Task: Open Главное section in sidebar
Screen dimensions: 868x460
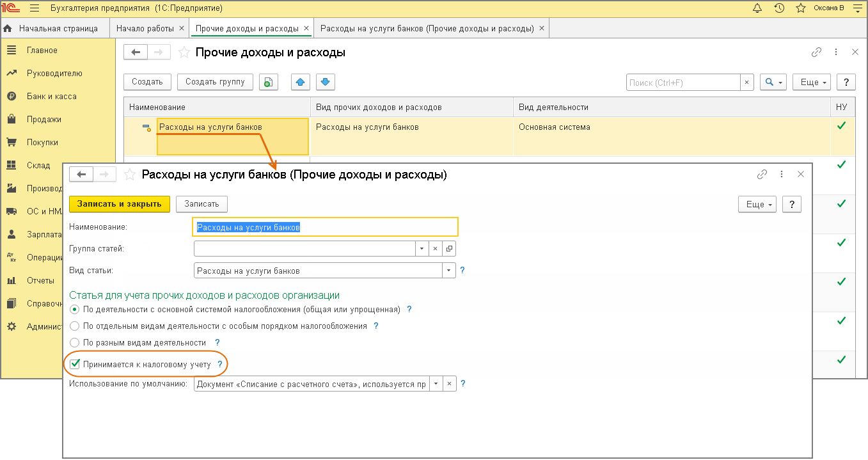Action: tap(42, 51)
